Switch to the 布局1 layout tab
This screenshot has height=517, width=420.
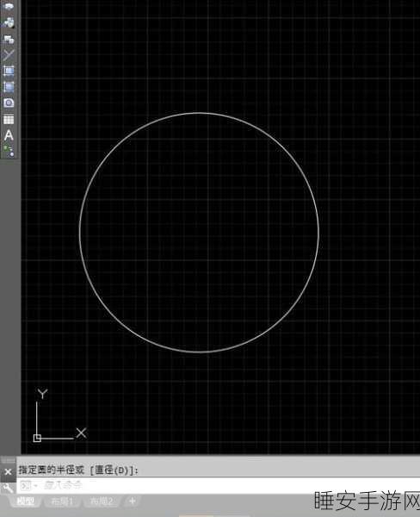point(62,501)
